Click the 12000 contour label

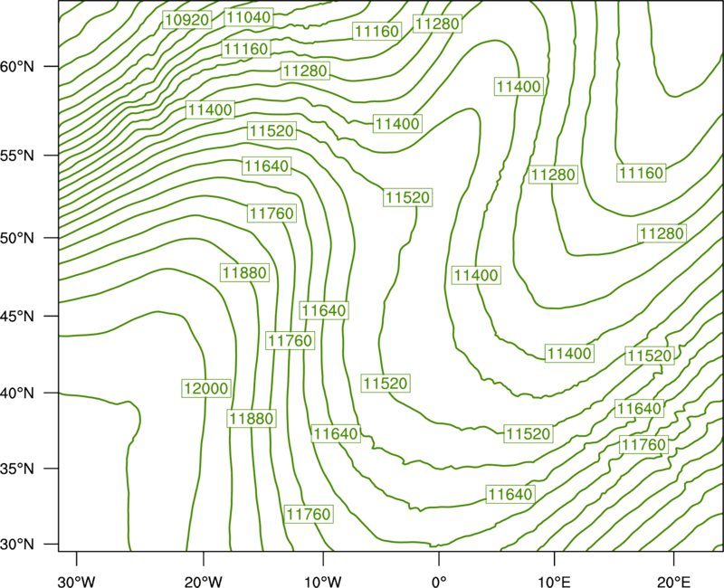[x=206, y=389]
